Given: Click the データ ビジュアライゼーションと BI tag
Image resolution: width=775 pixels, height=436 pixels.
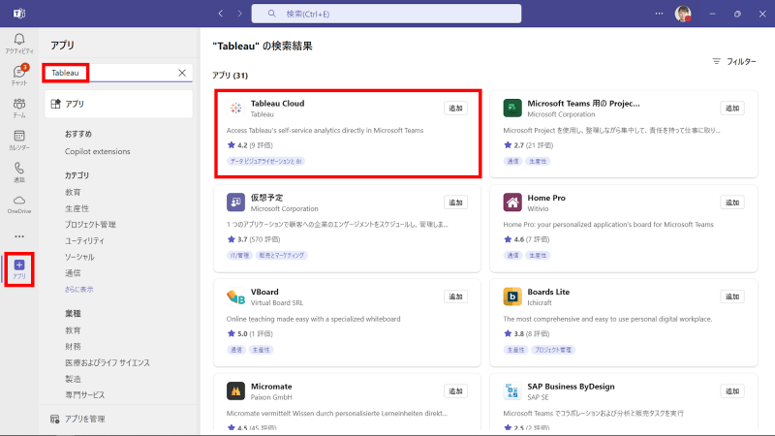Looking at the screenshot, I should pos(266,161).
